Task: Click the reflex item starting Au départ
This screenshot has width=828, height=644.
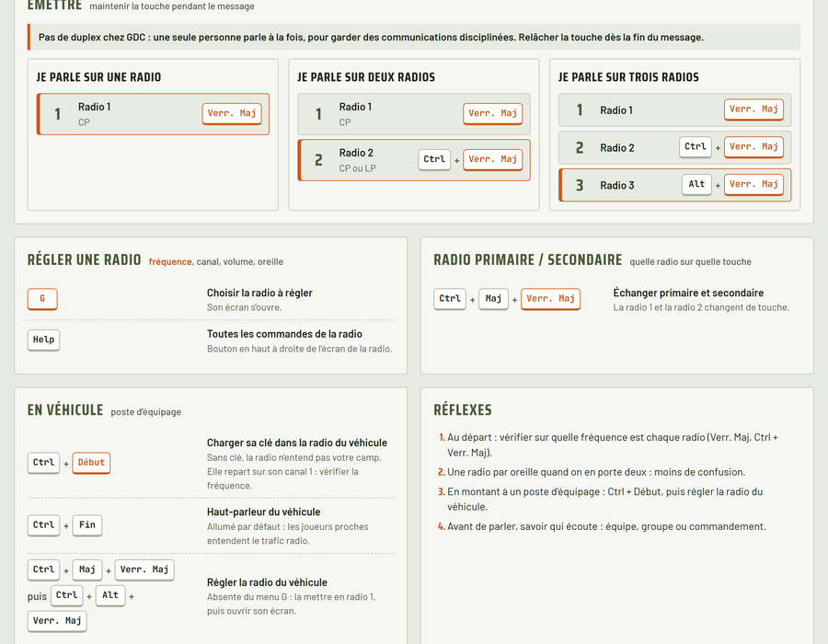Action: click(613, 445)
